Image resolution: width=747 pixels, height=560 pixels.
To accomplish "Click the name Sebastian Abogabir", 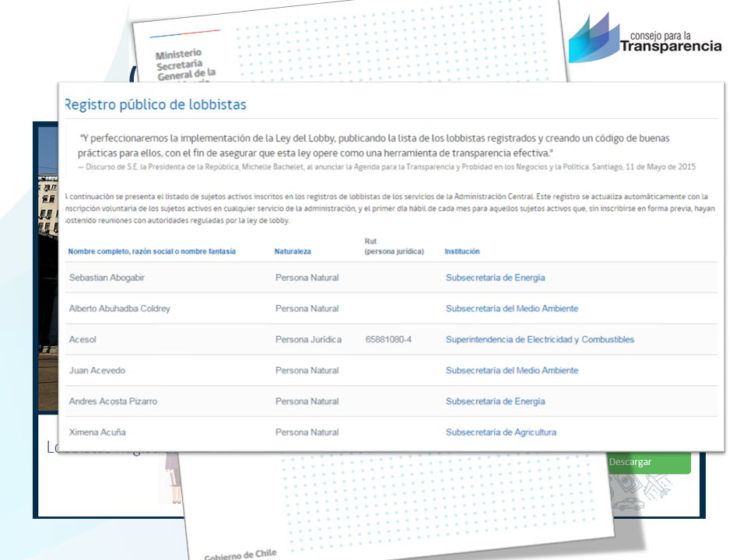I will tap(107, 278).
